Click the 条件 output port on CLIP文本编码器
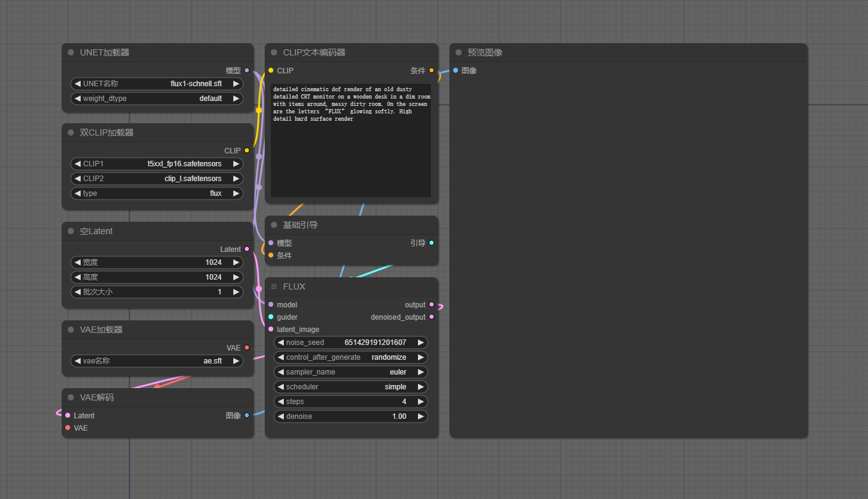The height and width of the screenshot is (499, 868). [x=432, y=70]
